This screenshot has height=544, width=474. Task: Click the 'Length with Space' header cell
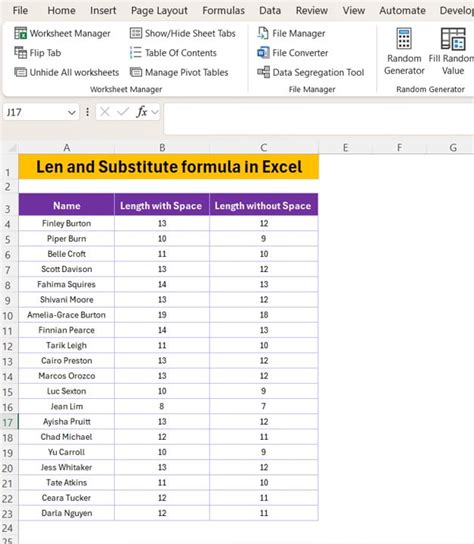click(162, 205)
